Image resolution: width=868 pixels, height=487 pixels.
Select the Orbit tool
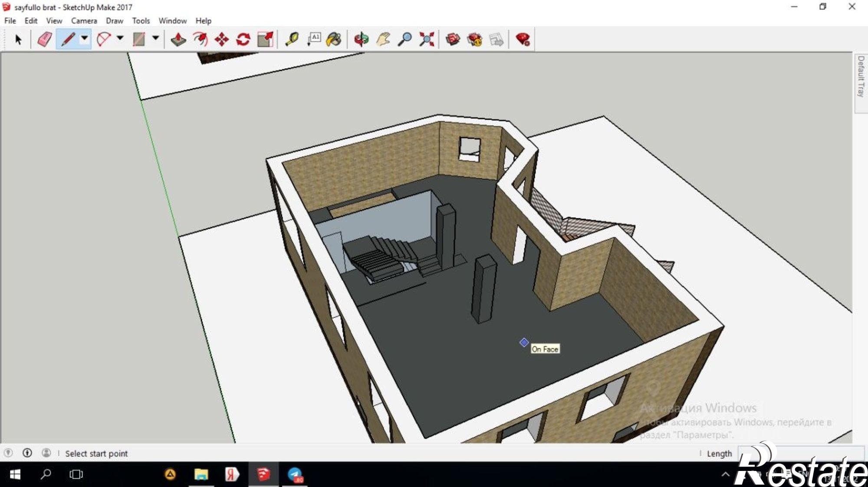pyautogui.click(x=361, y=39)
